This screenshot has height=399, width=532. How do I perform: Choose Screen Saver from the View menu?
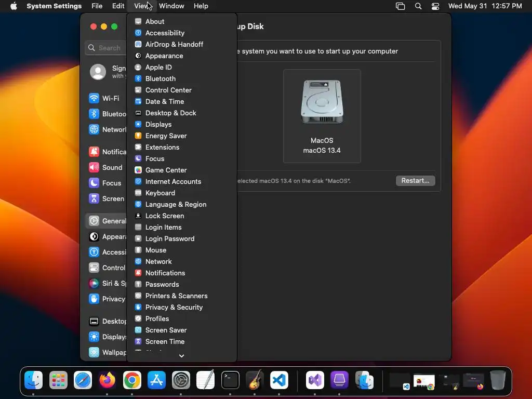click(x=181, y=330)
